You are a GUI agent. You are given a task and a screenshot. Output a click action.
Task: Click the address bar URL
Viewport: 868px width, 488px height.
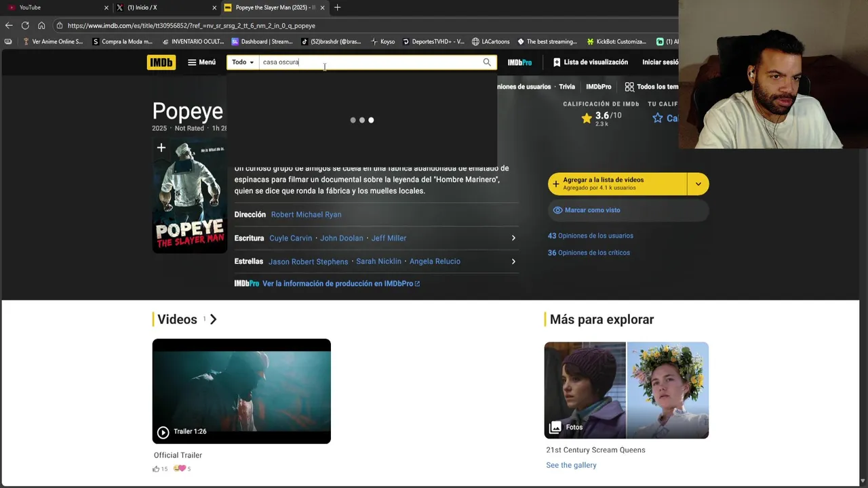coord(191,26)
